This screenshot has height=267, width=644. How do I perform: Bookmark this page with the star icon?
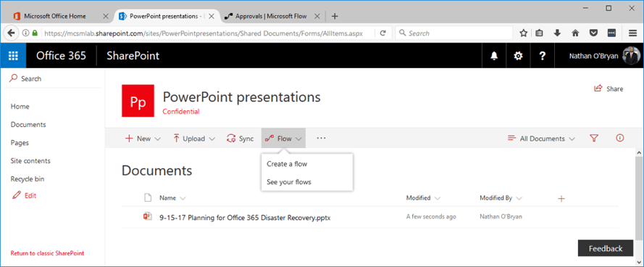point(523,33)
